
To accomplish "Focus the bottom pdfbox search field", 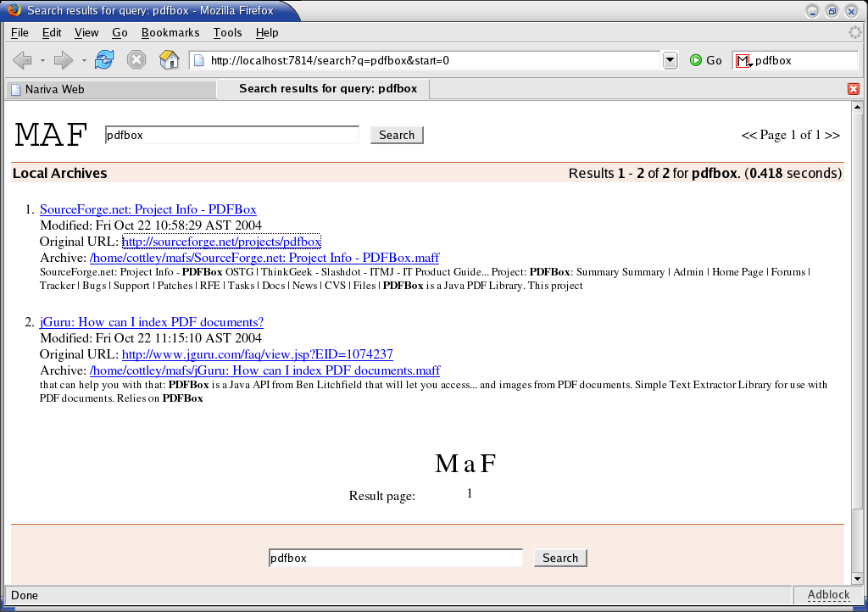I will pos(395,558).
